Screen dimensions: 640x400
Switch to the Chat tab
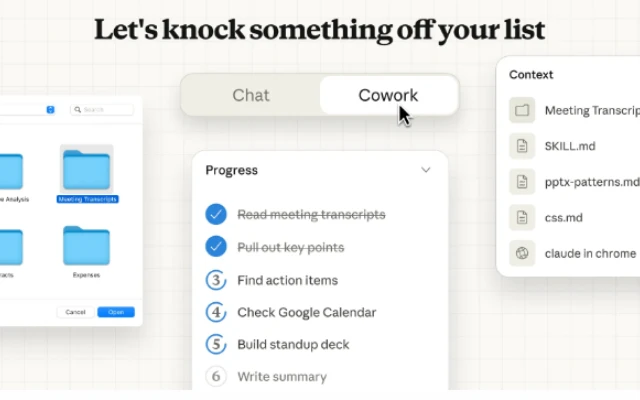pyautogui.click(x=251, y=96)
